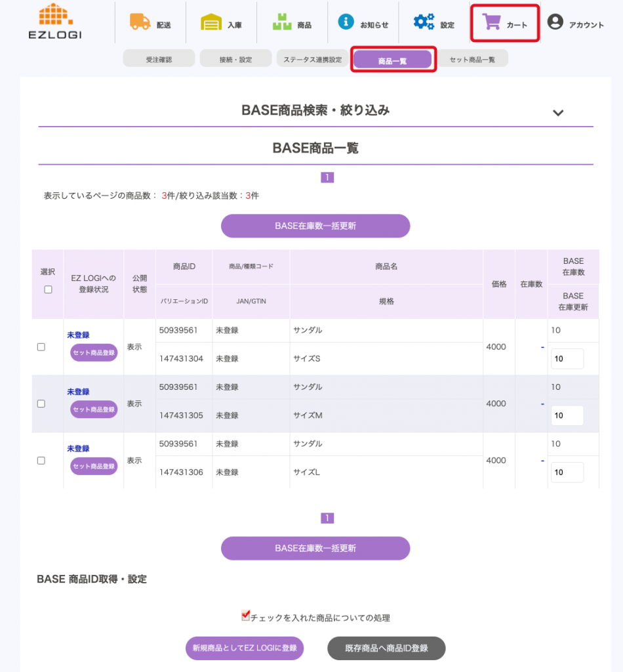The width and height of the screenshot is (623, 672).
Task: Open the アカウント user icon
Action: (x=555, y=22)
